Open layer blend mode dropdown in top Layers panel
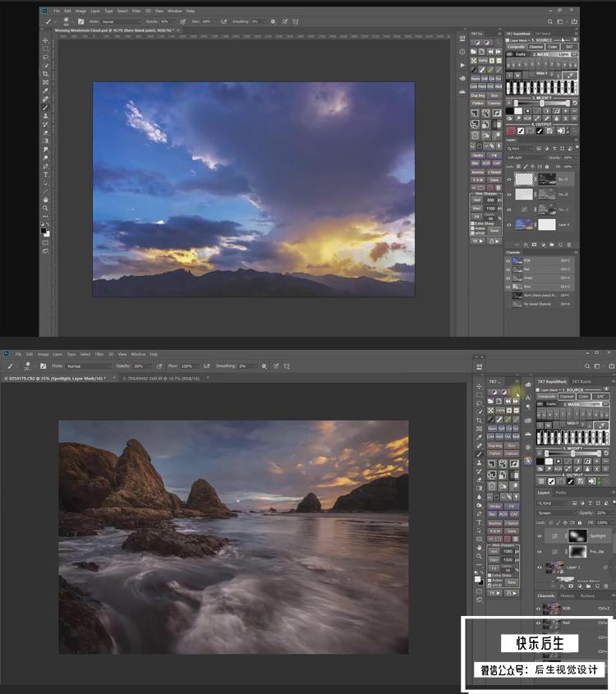The width and height of the screenshot is (616, 694). point(526,158)
